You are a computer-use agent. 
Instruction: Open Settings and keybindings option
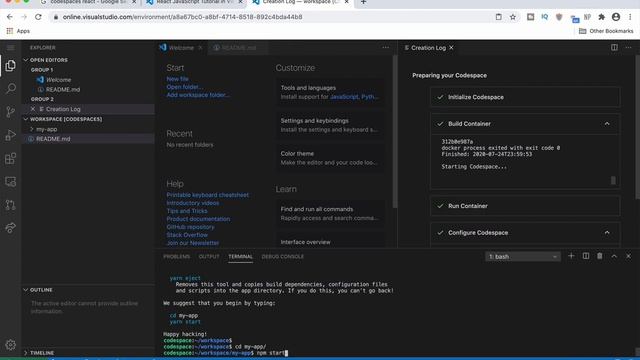[x=330, y=125]
